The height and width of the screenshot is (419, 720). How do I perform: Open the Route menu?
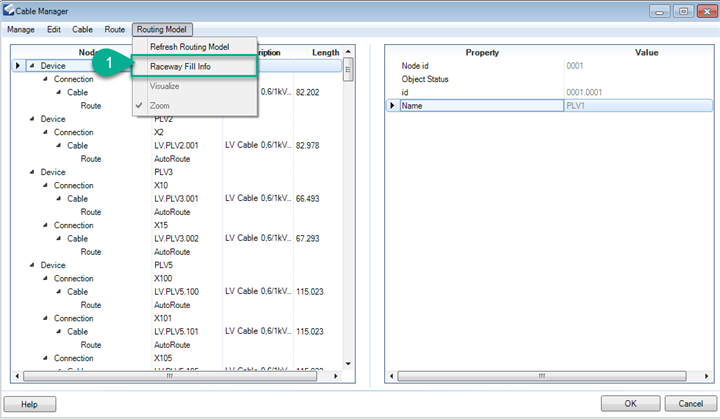pyautogui.click(x=114, y=29)
